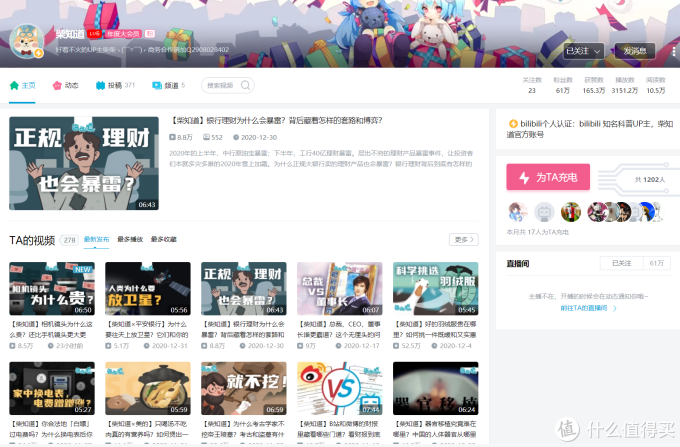
Task: Click the 平安银行 为什么要往天上放卫星 title
Action: click(147, 330)
